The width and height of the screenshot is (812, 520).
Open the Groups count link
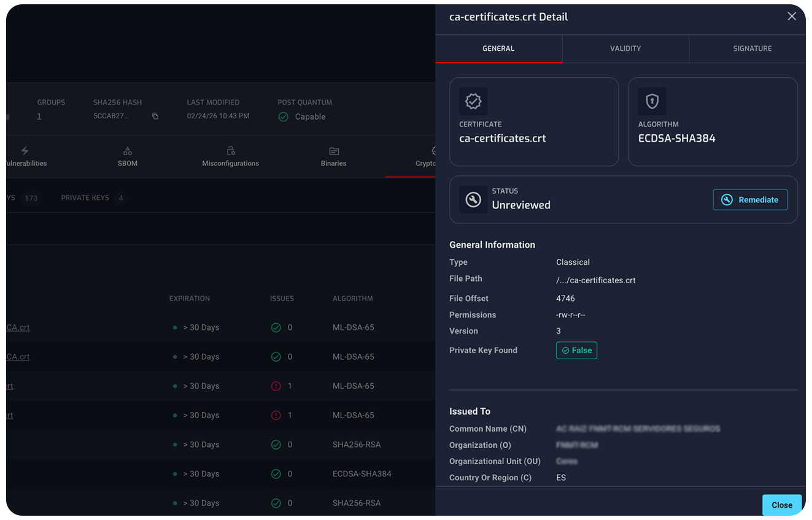(x=39, y=117)
